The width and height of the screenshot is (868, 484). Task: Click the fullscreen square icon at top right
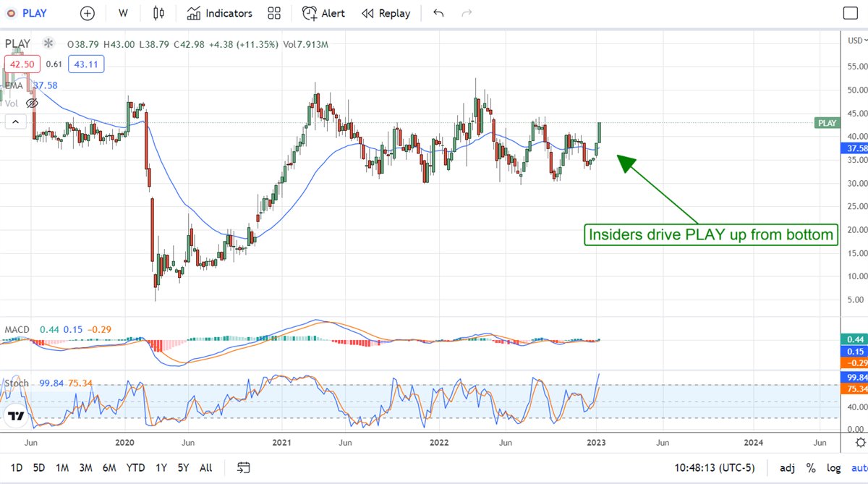click(851, 13)
